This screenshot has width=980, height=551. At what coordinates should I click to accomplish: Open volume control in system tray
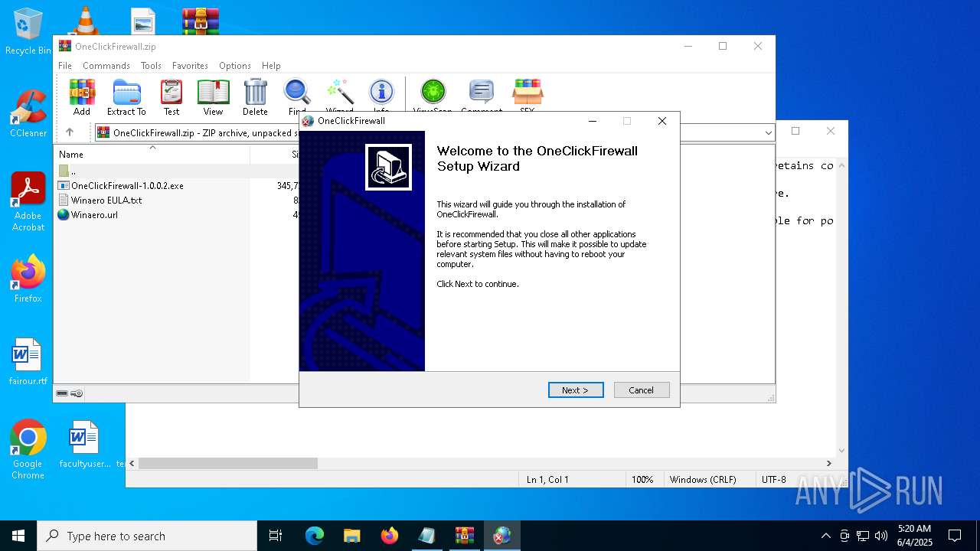881,536
